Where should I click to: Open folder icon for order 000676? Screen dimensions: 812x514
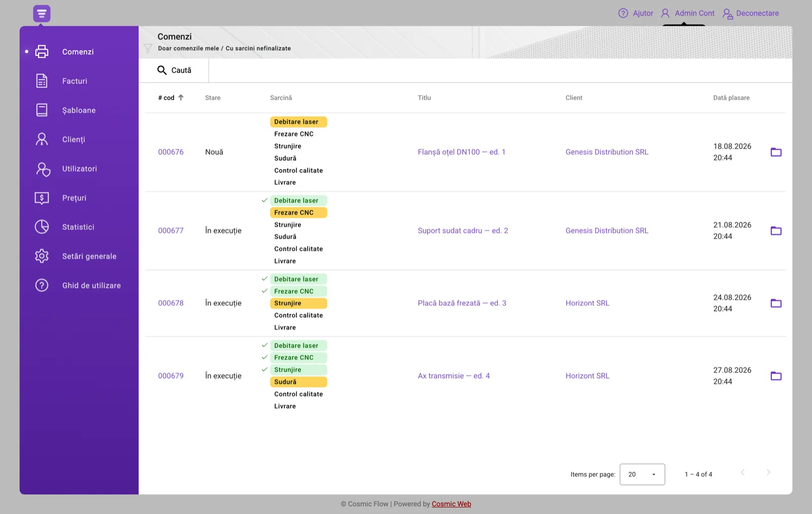point(776,152)
